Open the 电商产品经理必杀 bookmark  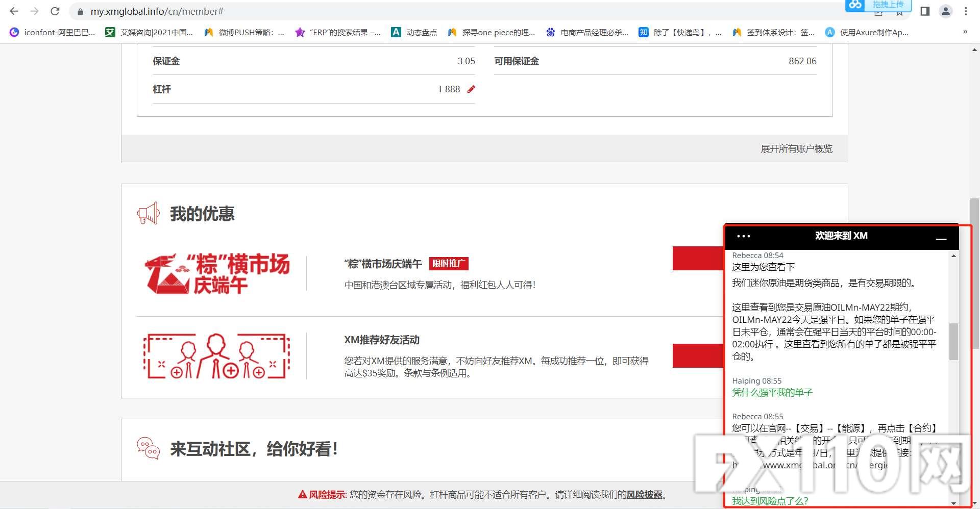(x=587, y=32)
